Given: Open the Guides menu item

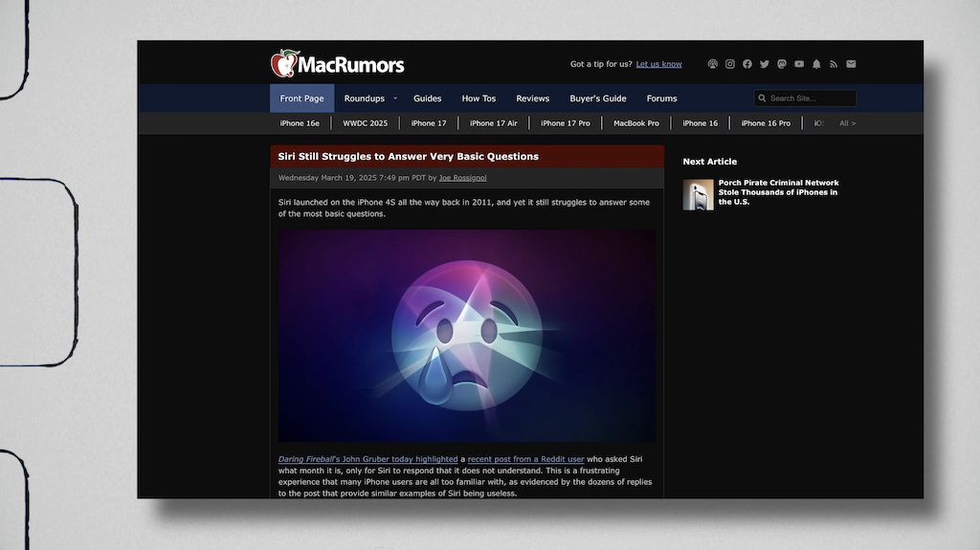Looking at the screenshot, I should click(x=428, y=99).
